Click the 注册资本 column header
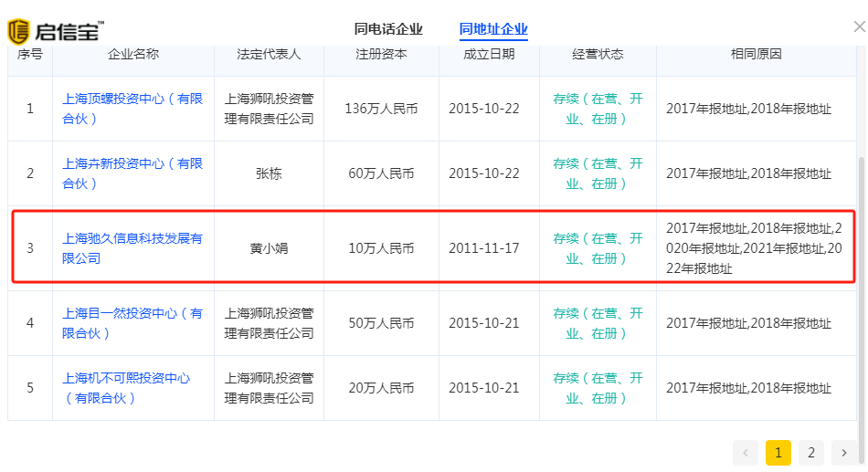The width and height of the screenshot is (868, 472). [381, 54]
